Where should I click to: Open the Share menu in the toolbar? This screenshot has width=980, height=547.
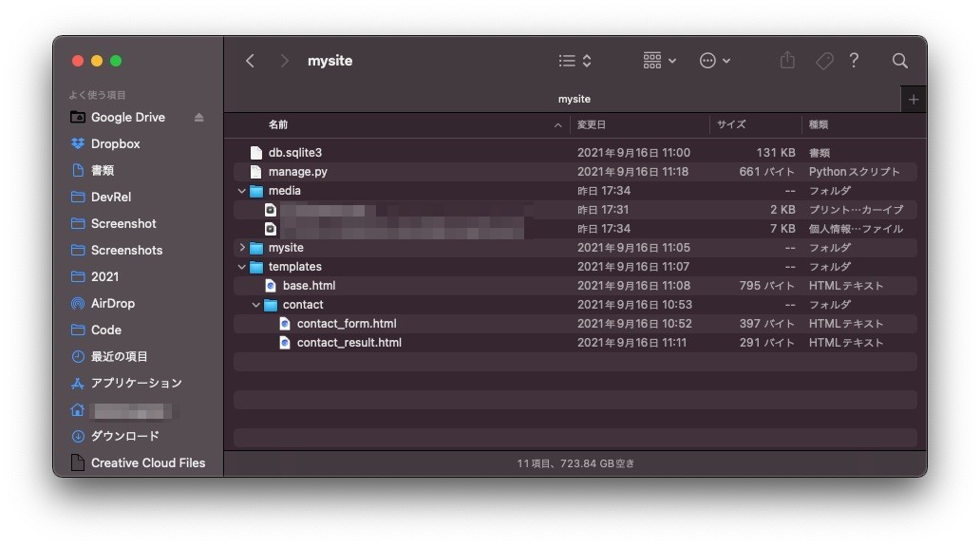[x=787, y=60]
